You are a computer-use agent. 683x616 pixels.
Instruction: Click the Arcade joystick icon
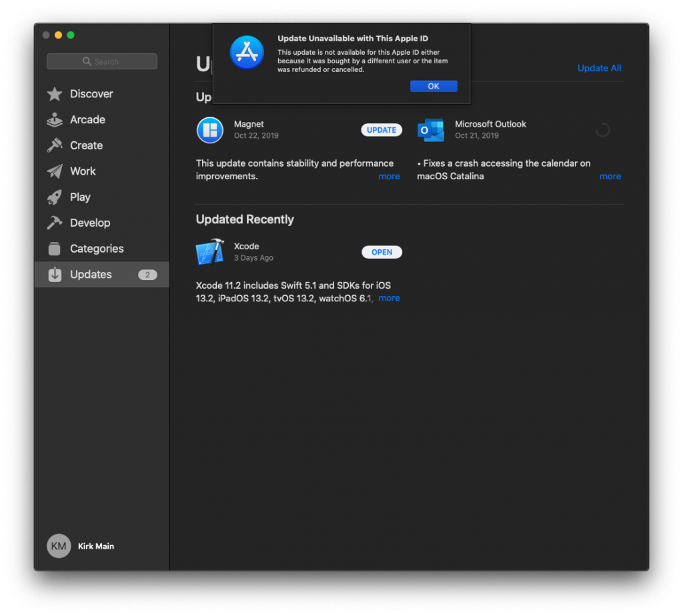[x=55, y=120]
